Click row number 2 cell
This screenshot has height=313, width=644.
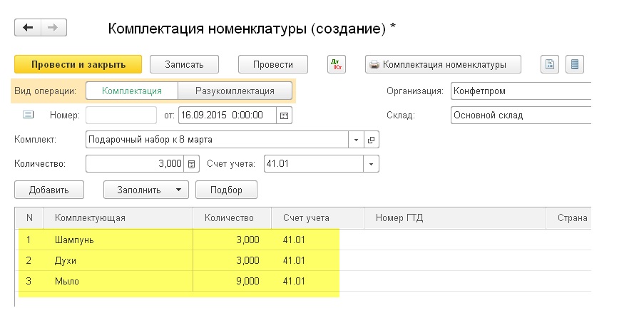[29, 260]
